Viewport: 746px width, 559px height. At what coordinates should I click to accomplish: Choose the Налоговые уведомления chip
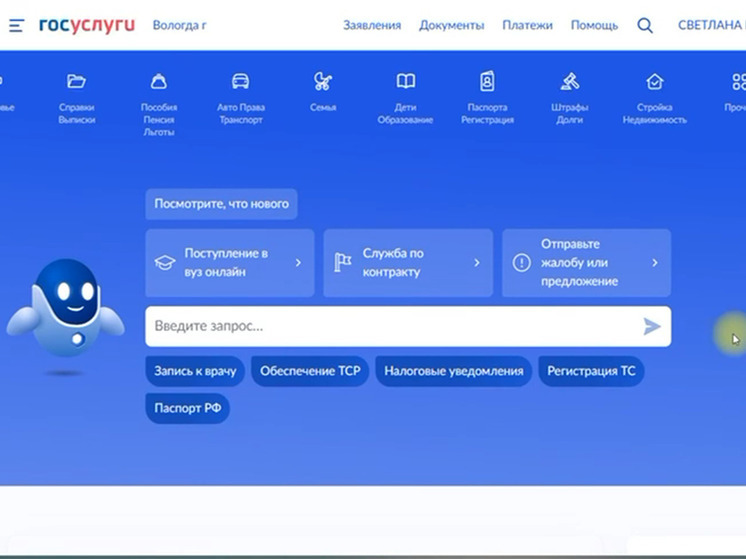pyautogui.click(x=454, y=371)
